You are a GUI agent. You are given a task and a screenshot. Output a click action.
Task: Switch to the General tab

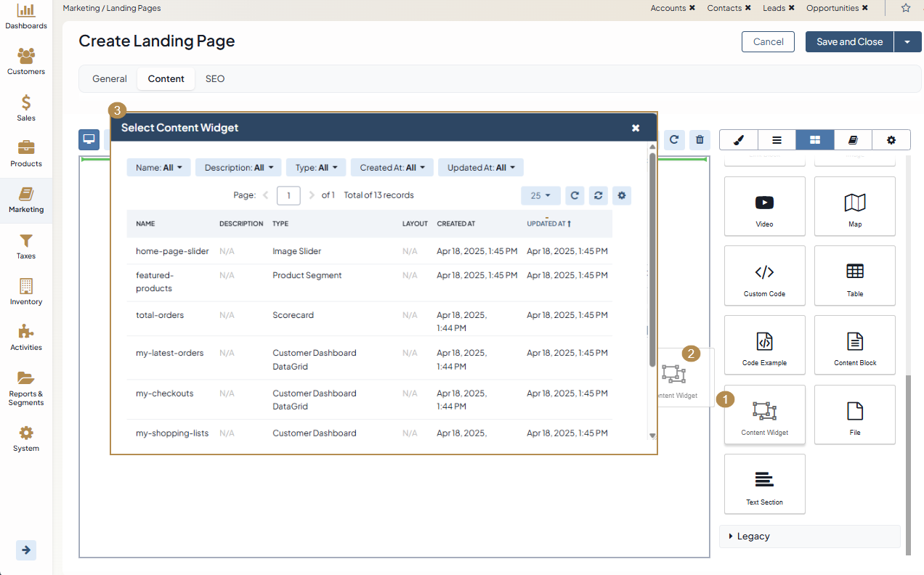pos(110,78)
